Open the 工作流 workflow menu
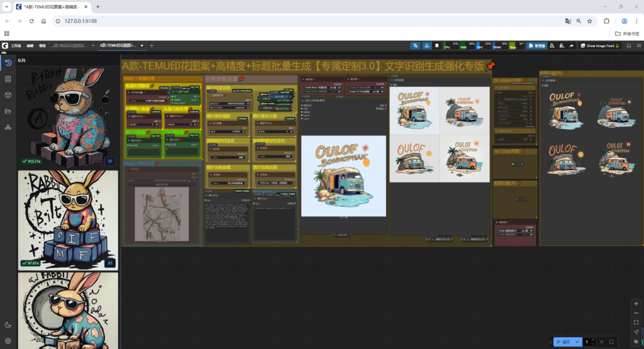644x349 pixels. 16,46
